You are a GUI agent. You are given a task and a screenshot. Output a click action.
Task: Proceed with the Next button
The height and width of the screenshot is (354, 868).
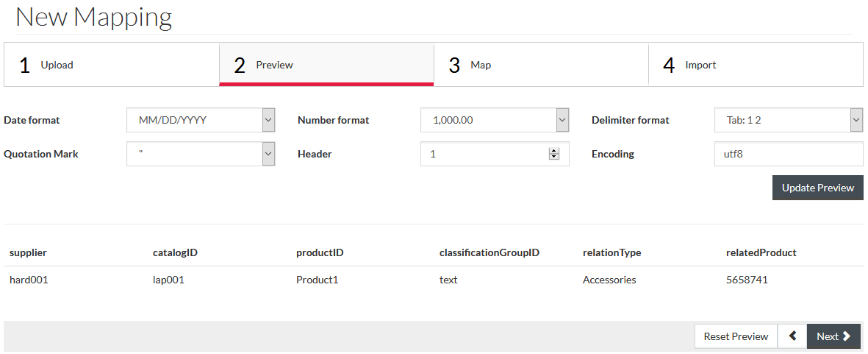833,336
